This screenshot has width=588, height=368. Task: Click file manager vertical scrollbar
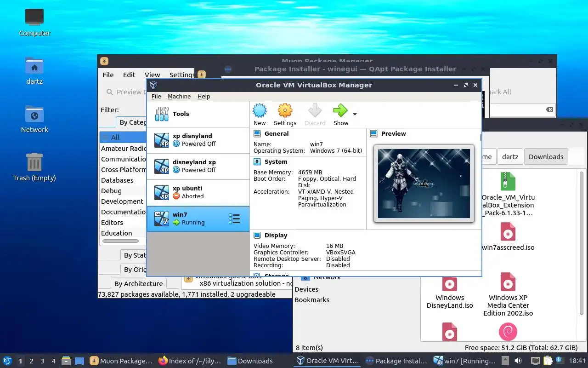[582, 244]
